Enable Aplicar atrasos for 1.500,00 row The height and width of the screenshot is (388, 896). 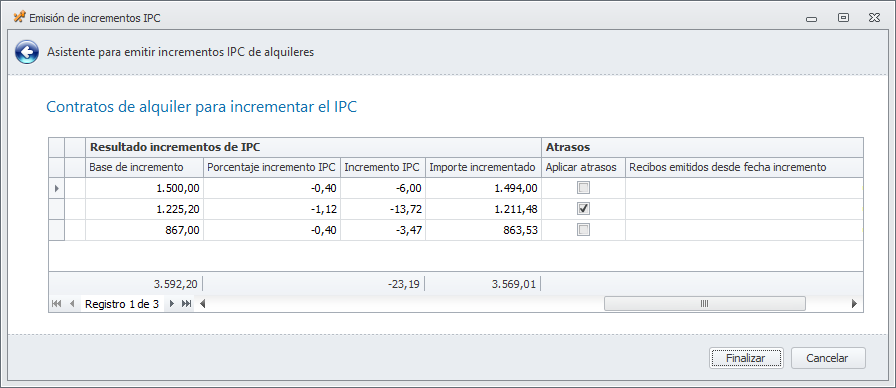(583, 187)
